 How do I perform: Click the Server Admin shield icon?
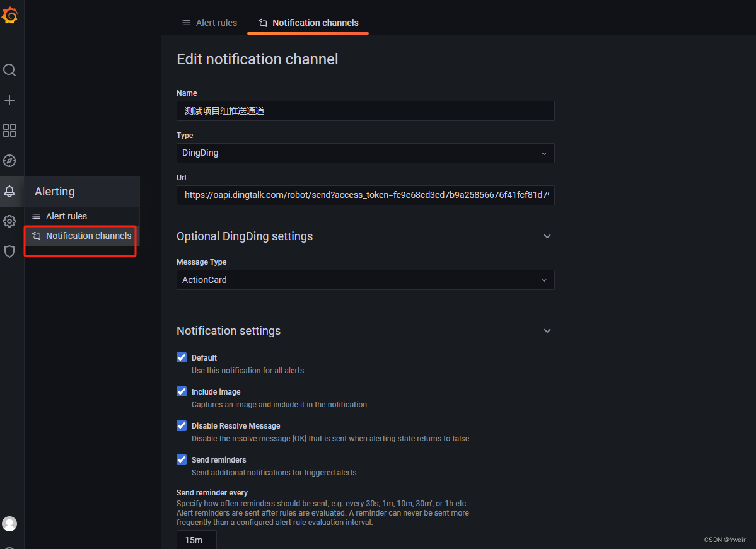pos(10,251)
